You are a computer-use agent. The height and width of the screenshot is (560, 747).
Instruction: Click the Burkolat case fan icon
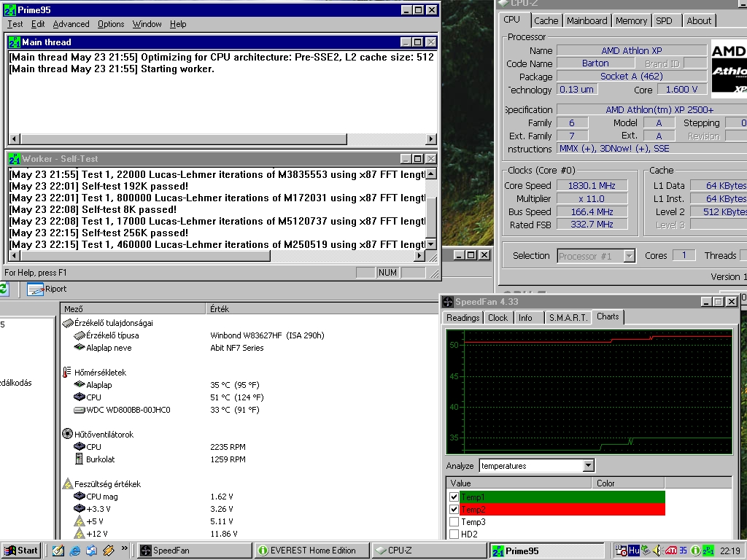[80, 459]
